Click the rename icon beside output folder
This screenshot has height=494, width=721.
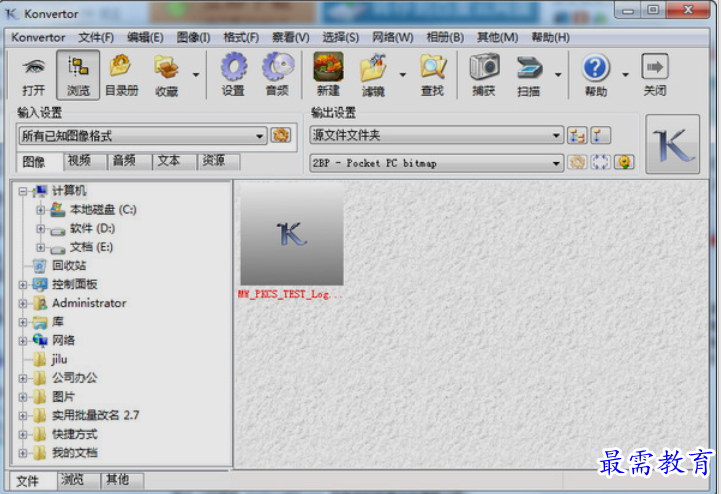[x=601, y=136]
